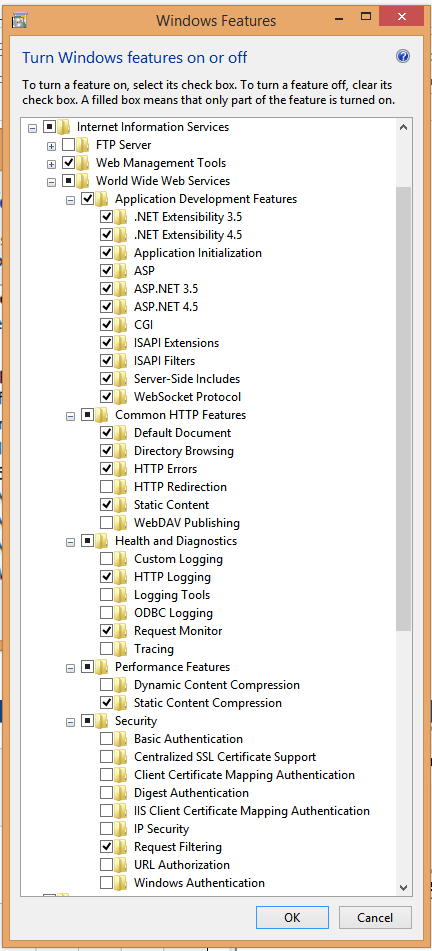The image size is (432, 951).
Task: Enable the HTTP Redirection checkbox
Action: point(106,487)
